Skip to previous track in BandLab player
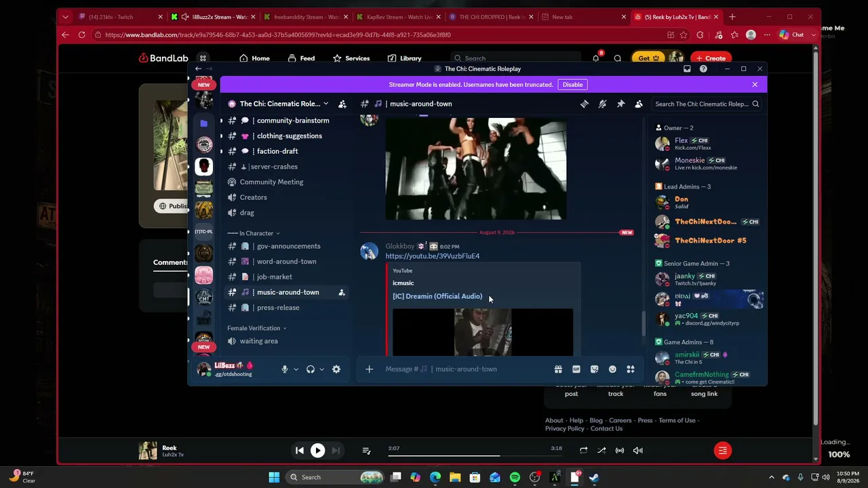868x488 pixels. [x=300, y=451]
